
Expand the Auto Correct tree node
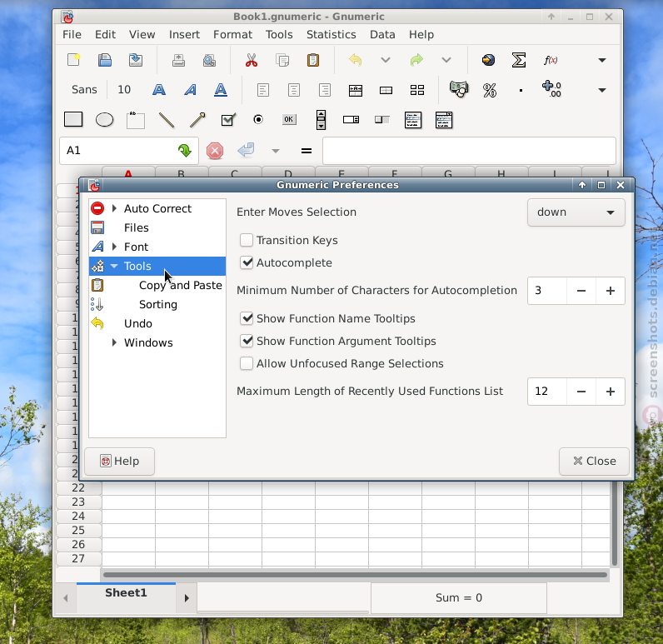[x=114, y=208]
